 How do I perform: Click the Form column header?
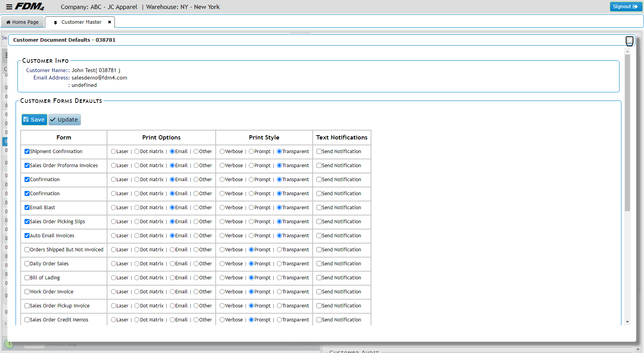click(64, 138)
